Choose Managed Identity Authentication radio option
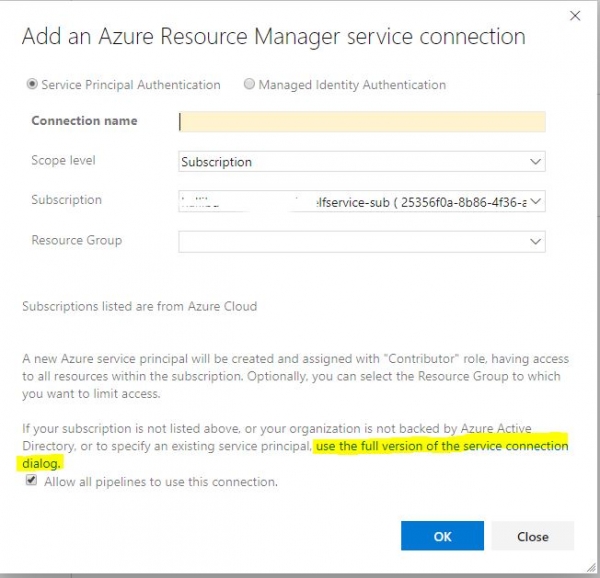 pyautogui.click(x=249, y=85)
